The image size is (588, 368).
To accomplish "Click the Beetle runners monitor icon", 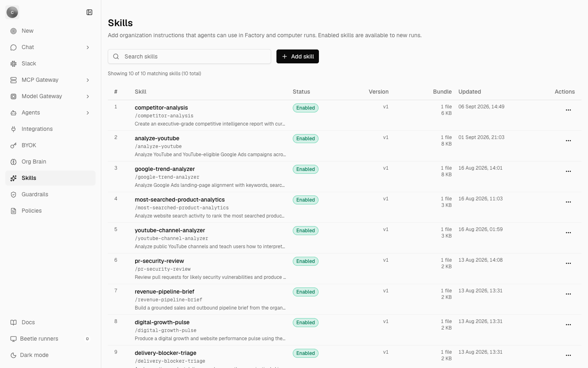I will pos(13,339).
